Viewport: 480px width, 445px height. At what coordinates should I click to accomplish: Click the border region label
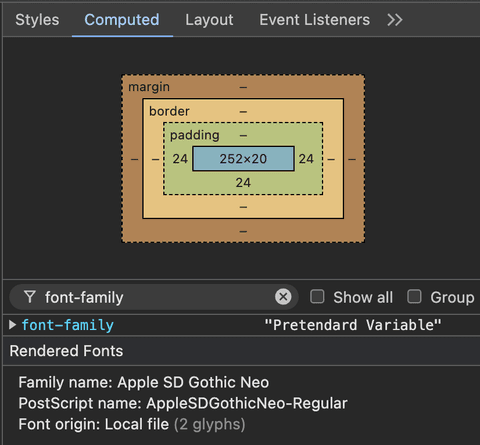click(x=169, y=111)
